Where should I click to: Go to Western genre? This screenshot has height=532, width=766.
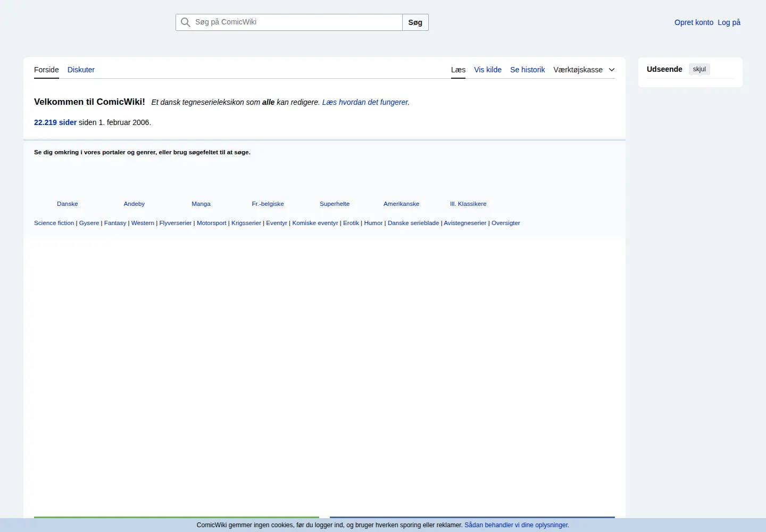[143, 223]
